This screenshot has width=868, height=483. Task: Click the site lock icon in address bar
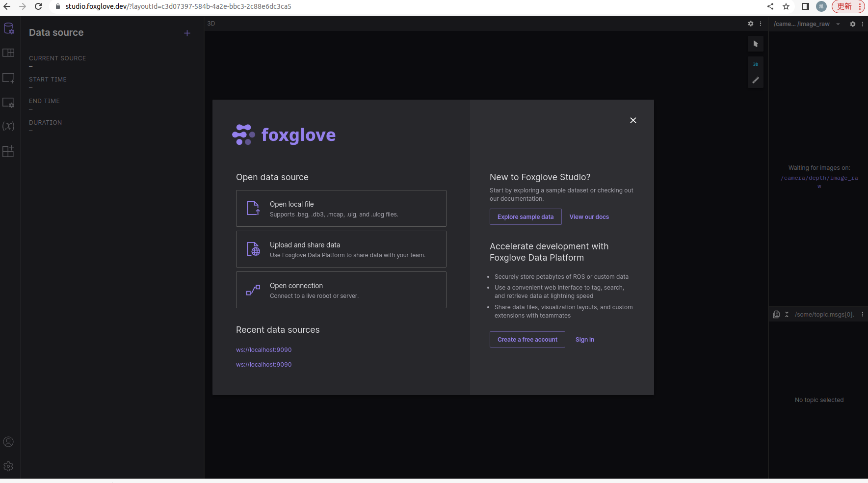(57, 6)
